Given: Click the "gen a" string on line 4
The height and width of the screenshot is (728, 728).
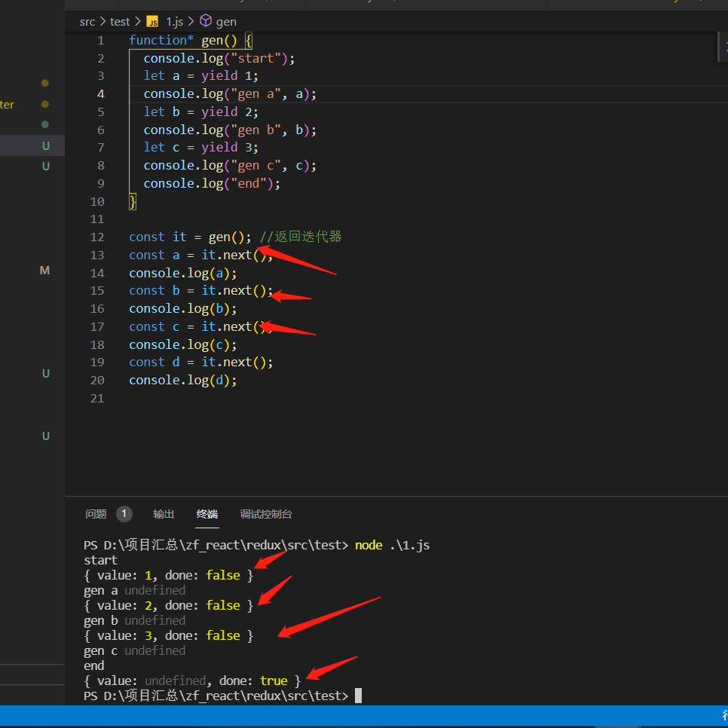Looking at the screenshot, I should [256, 94].
